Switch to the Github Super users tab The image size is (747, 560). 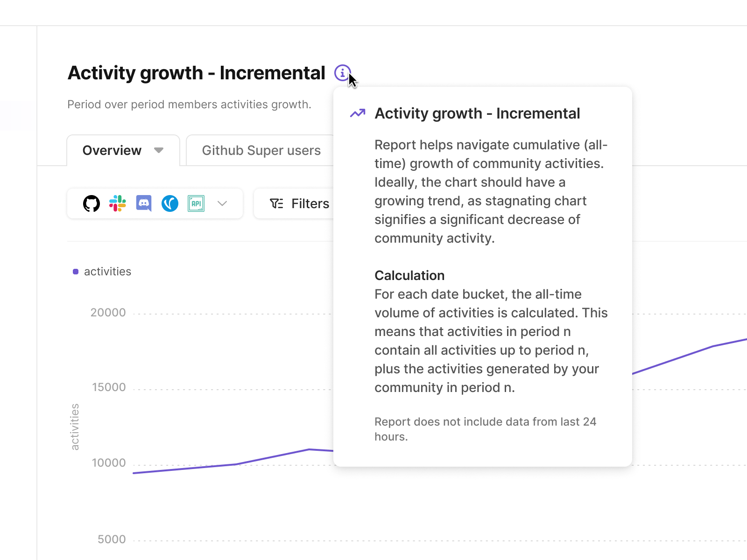coord(261,150)
